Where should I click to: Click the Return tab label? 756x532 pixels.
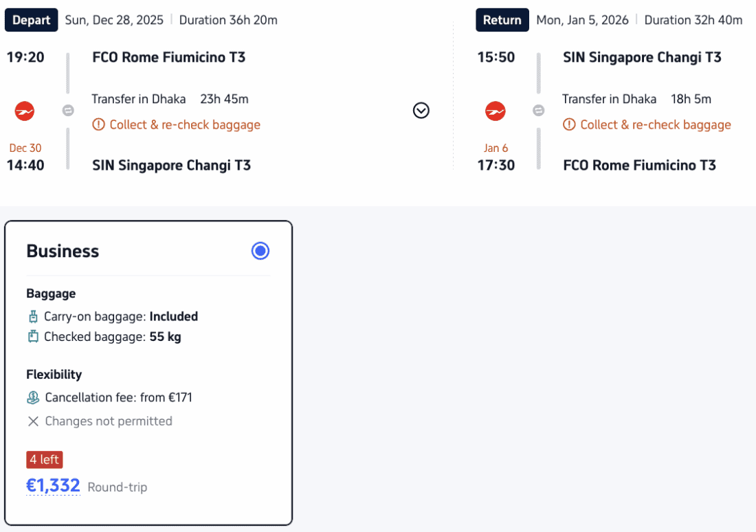pos(502,20)
